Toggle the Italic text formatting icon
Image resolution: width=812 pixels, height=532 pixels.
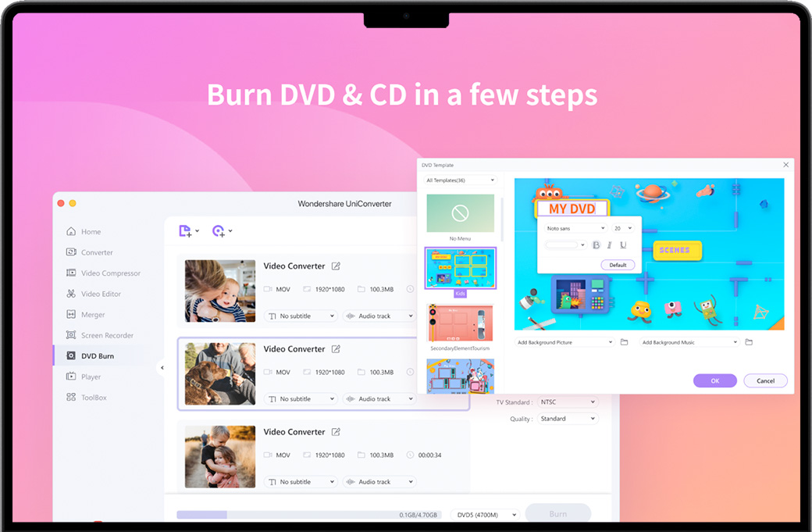click(610, 245)
